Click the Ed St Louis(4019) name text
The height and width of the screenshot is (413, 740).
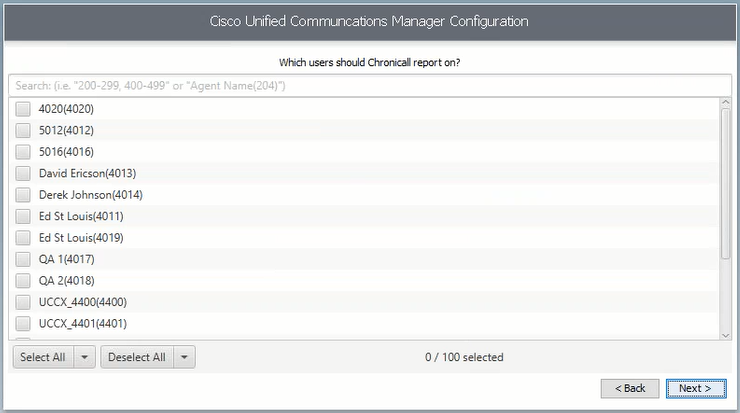click(81, 238)
